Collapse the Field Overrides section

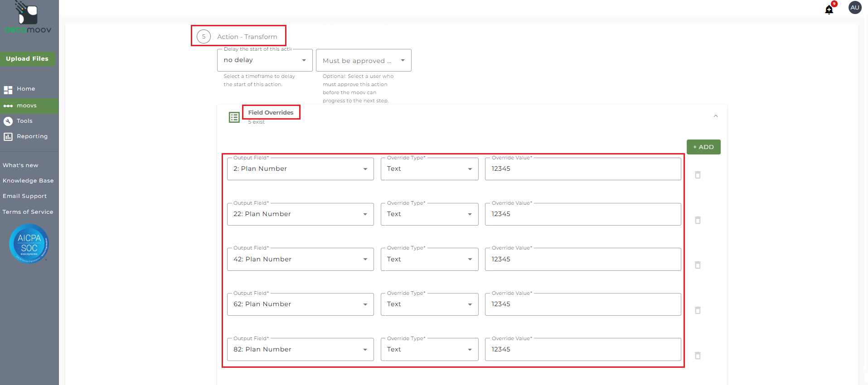coord(716,116)
